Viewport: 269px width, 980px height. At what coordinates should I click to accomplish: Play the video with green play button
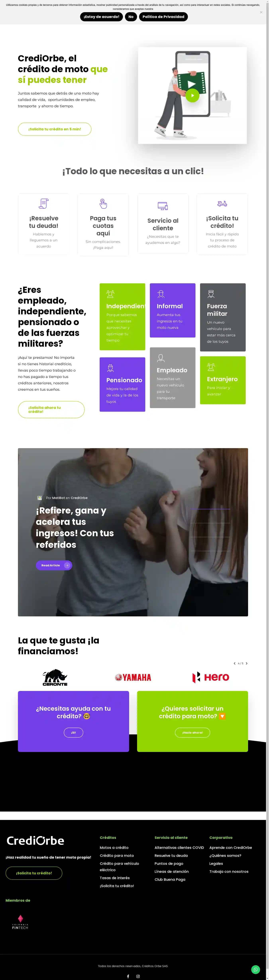(x=192, y=95)
